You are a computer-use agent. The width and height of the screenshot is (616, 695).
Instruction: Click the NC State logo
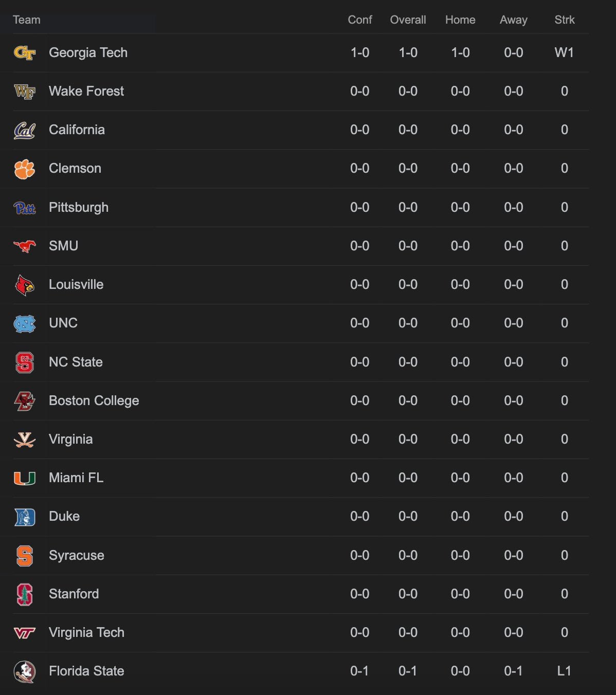(25, 362)
